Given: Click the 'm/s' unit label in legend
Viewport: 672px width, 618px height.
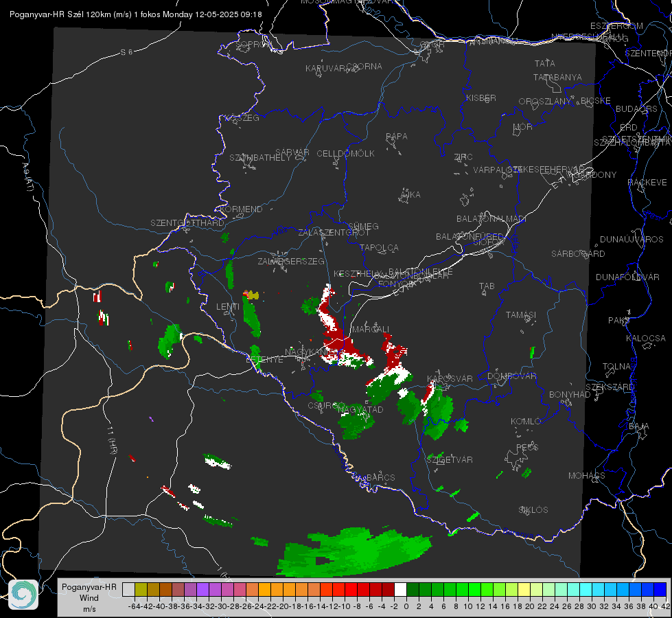Looking at the screenshot, I should pyautogui.click(x=89, y=609).
